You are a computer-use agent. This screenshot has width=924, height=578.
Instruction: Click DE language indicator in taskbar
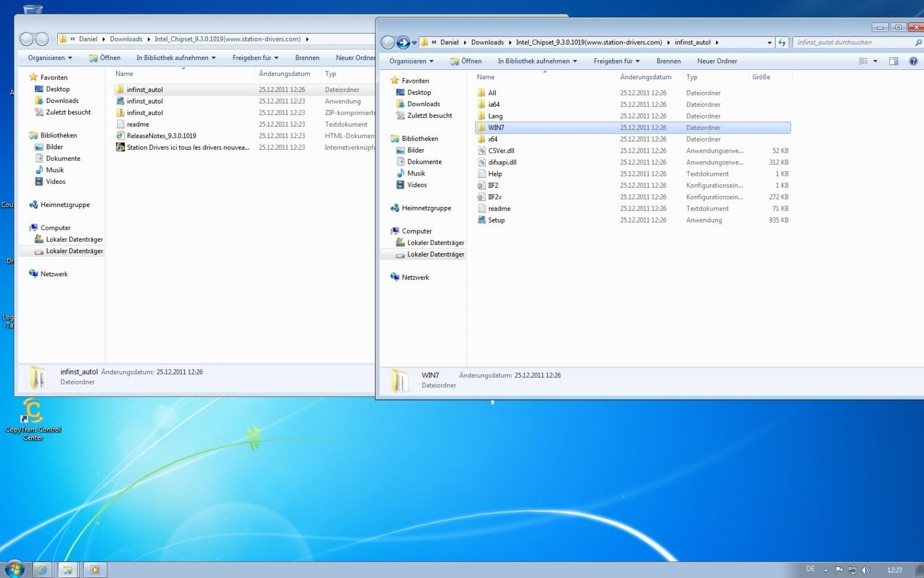[x=810, y=569]
